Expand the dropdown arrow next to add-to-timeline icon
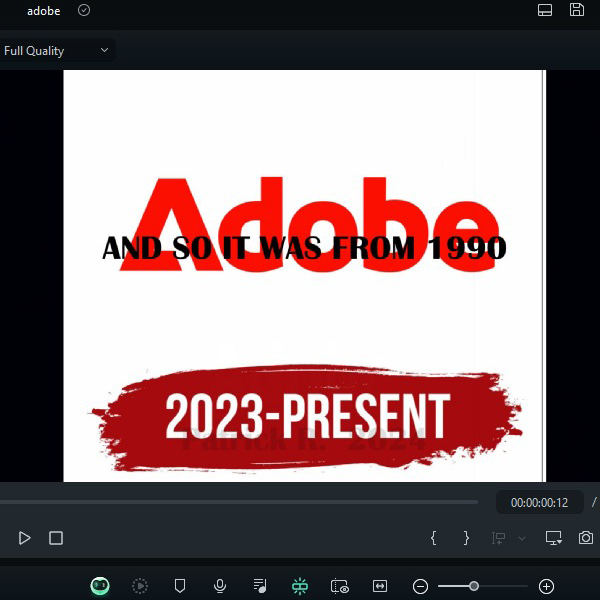The width and height of the screenshot is (600, 600). point(521,538)
